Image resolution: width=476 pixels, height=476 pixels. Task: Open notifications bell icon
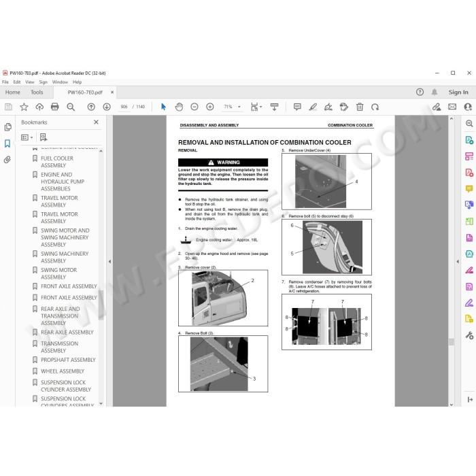(435, 92)
